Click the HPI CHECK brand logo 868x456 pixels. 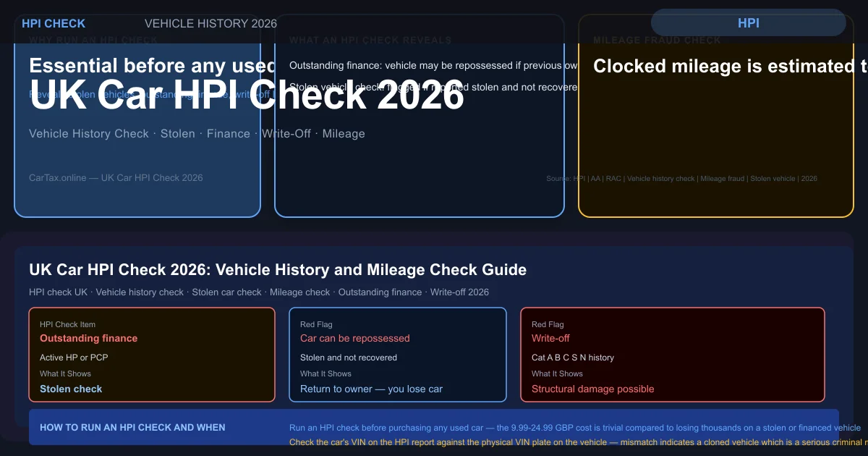[54, 23]
